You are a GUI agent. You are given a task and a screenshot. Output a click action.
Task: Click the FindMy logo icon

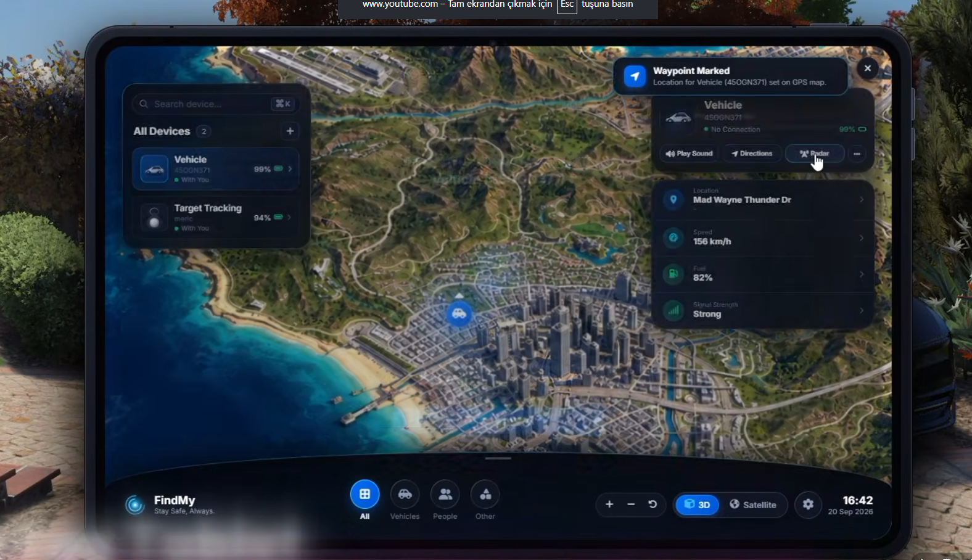(x=134, y=504)
